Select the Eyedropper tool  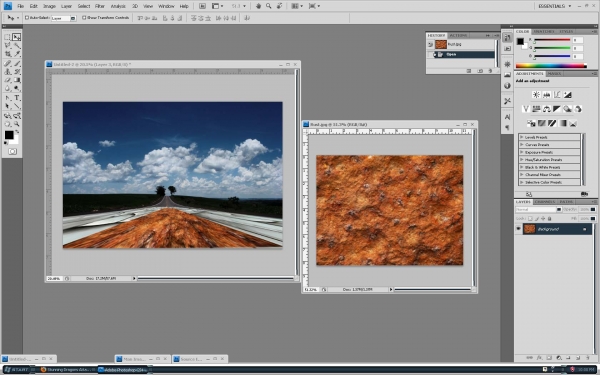16,54
